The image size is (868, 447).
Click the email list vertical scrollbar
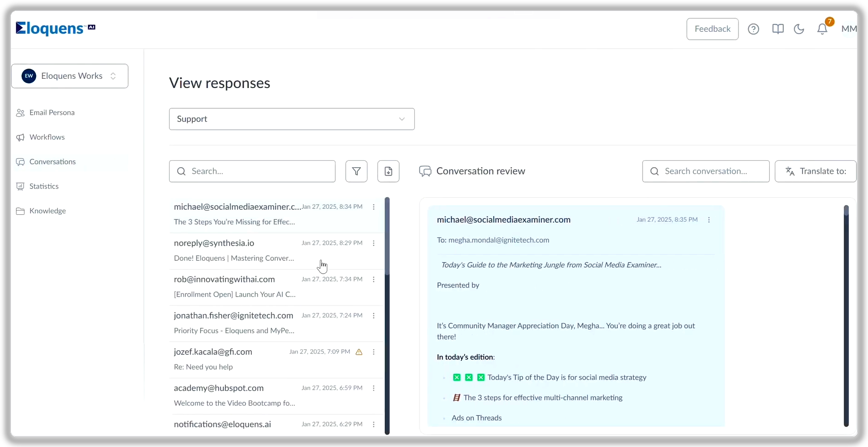387,316
